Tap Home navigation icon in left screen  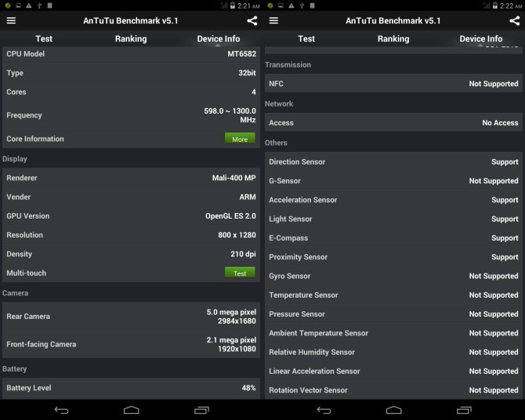(x=132, y=410)
